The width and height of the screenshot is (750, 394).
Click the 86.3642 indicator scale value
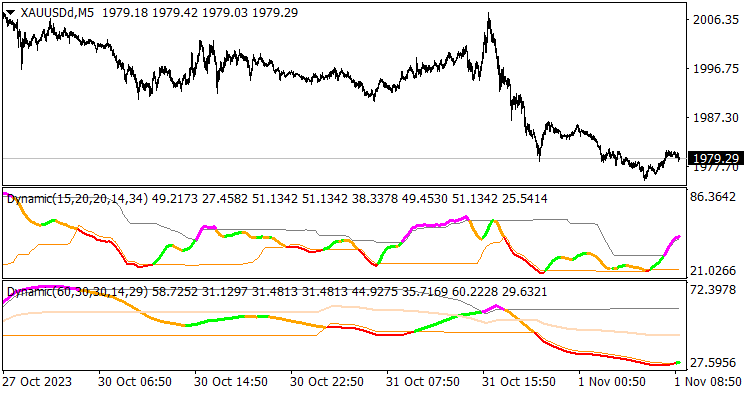click(712, 197)
